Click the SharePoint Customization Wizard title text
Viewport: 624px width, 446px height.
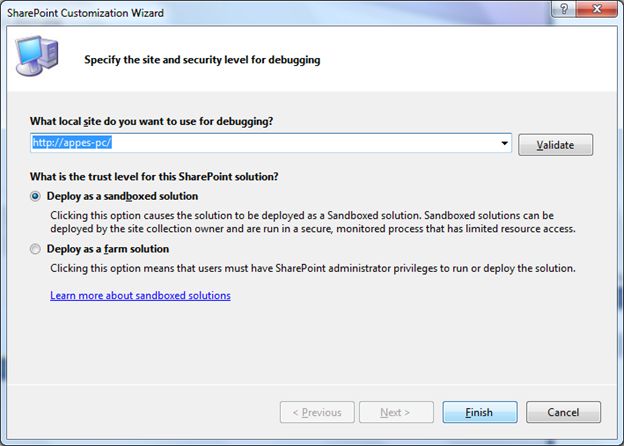tap(85, 13)
